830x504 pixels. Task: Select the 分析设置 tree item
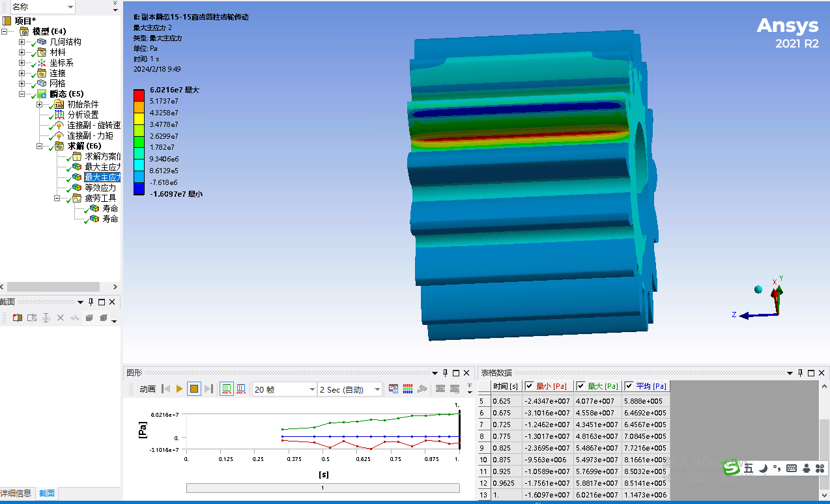tap(83, 115)
